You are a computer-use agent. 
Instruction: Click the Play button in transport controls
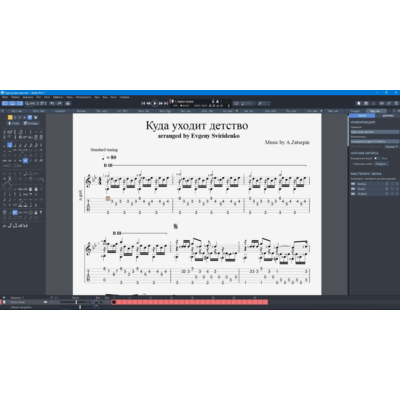tap(155, 103)
